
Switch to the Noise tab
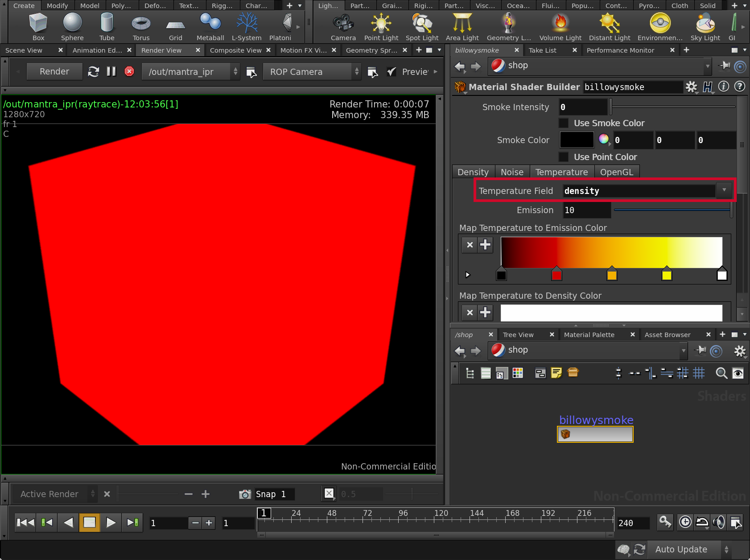pyautogui.click(x=511, y=172)
